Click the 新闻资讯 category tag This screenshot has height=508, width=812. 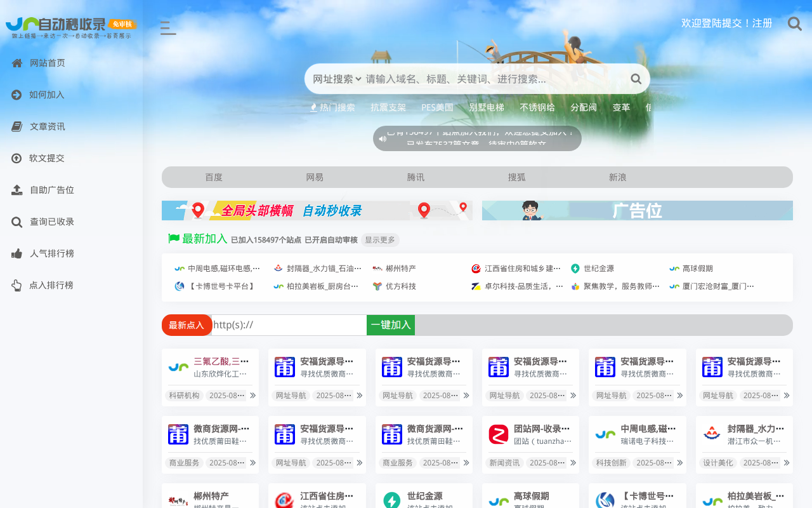click(504, 463)
